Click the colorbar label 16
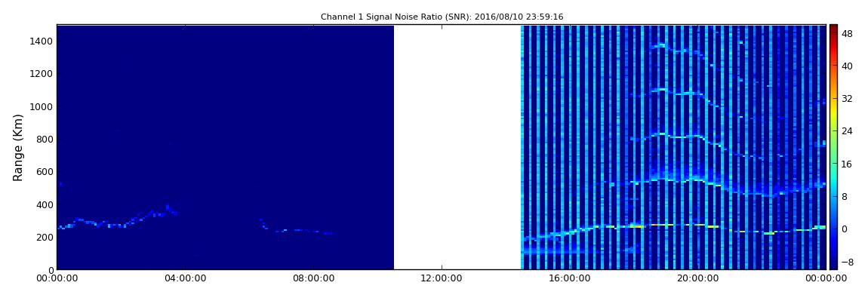This screenshot has width=868, height=307. click(x=846, y=163)
